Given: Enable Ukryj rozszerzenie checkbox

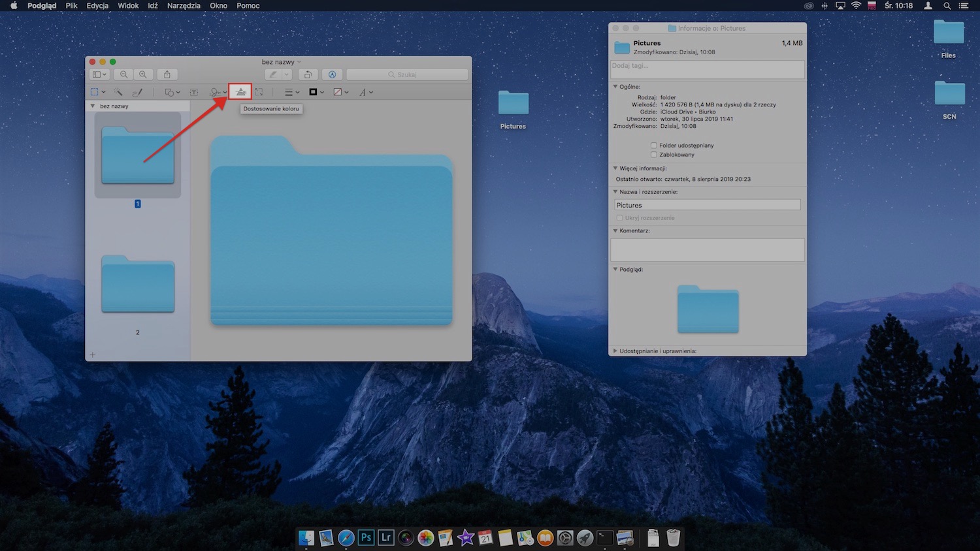Looking at the screenshot, I should click(x=619, y=217).
